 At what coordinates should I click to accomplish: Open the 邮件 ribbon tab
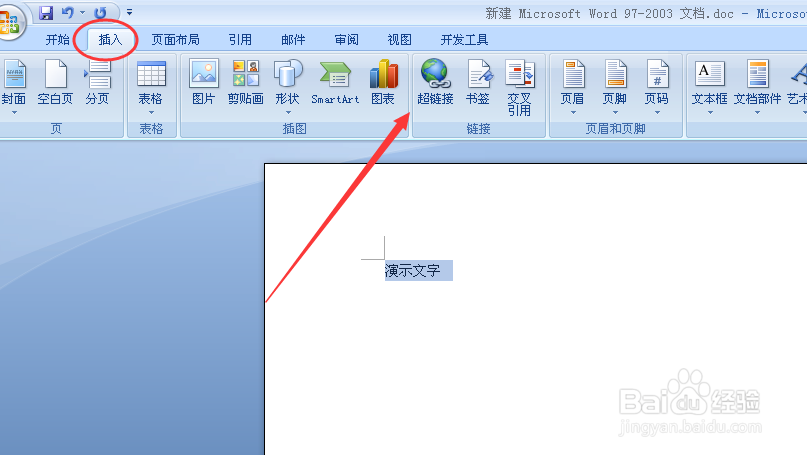click(293, 40)
